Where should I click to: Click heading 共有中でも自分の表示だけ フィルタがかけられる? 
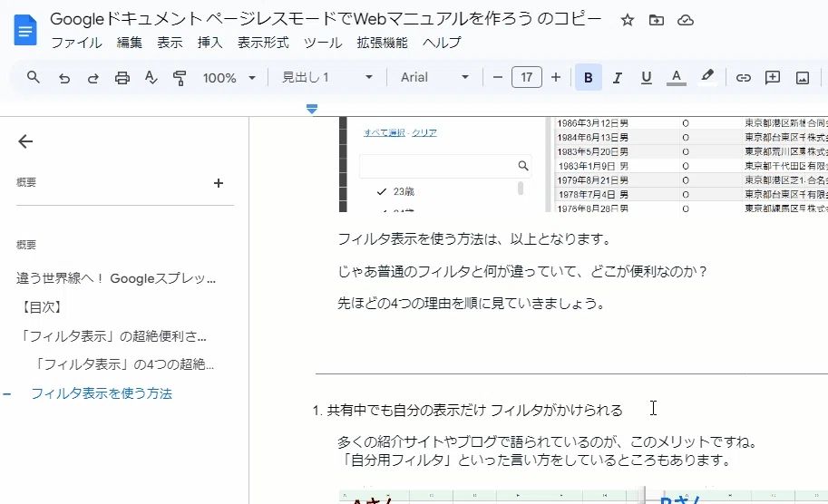pos(474,411)
